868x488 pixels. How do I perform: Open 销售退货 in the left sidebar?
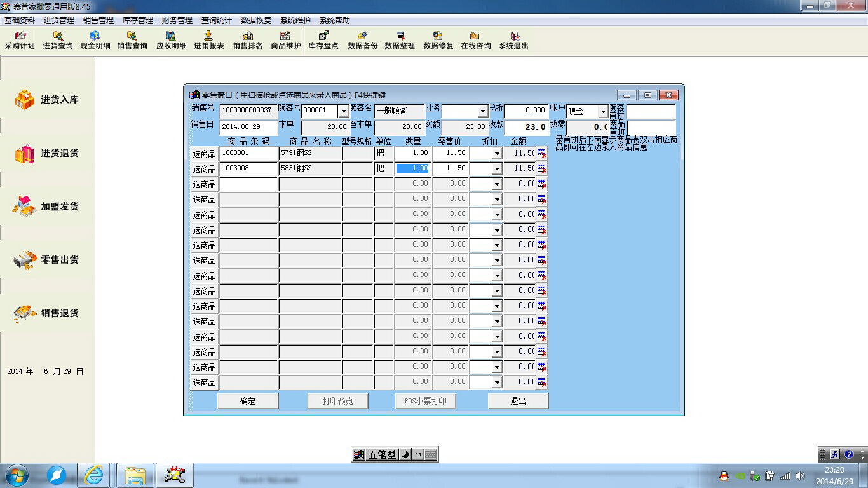tap(46, 313)
